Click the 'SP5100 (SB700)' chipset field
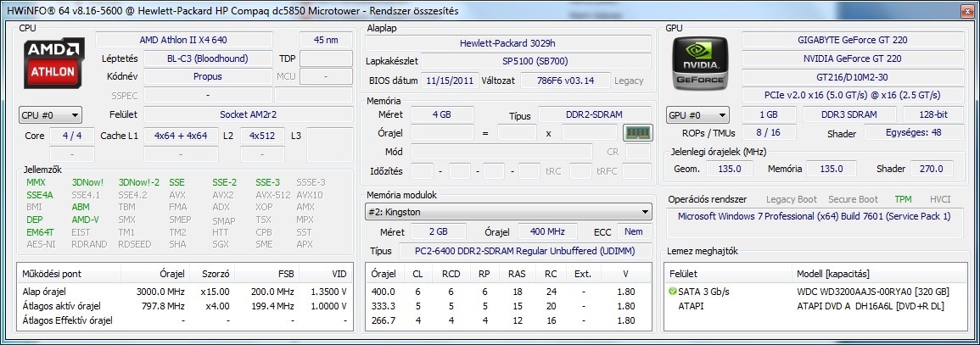This screenshot has width=980, height=345. 535,62
